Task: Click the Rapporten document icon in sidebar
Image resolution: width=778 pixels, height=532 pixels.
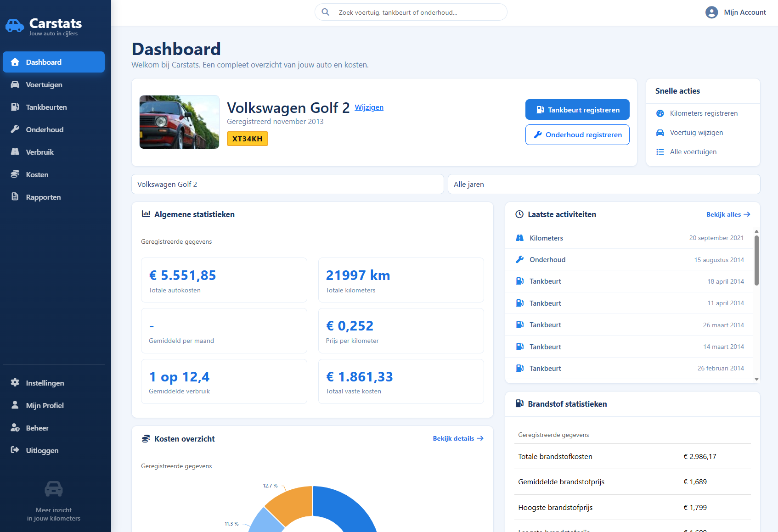Action: (x=15, y=197)
